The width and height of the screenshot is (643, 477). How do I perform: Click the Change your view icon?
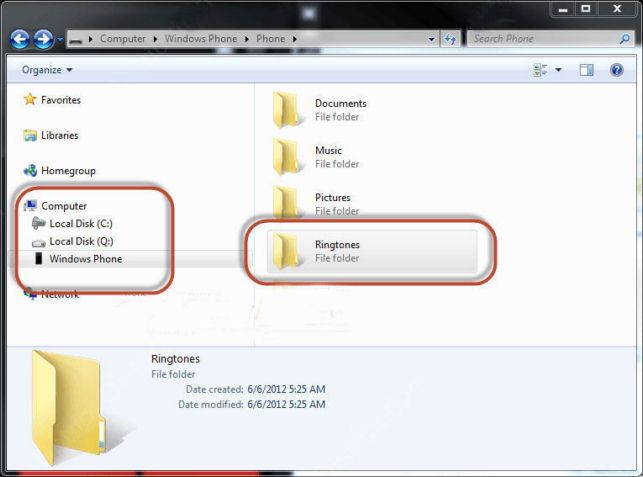coord(540,70)
